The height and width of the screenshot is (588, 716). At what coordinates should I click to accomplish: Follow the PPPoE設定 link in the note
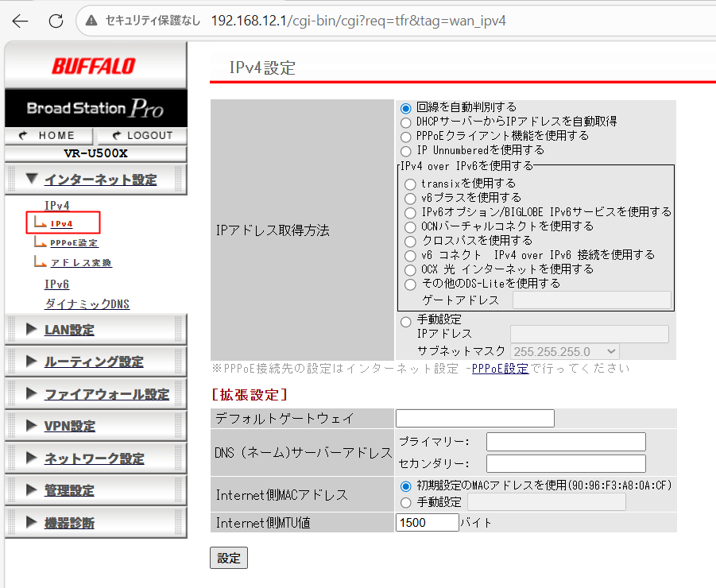coord(500,369)
